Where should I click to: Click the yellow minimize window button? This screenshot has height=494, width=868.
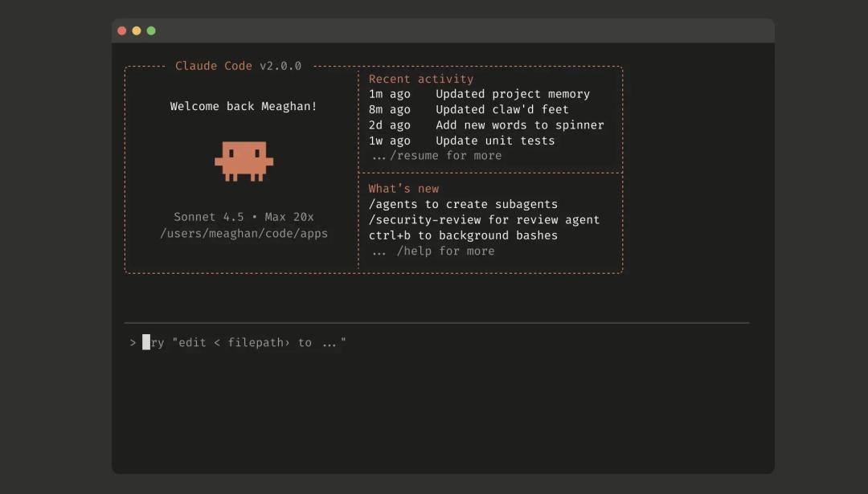[137, 31]
